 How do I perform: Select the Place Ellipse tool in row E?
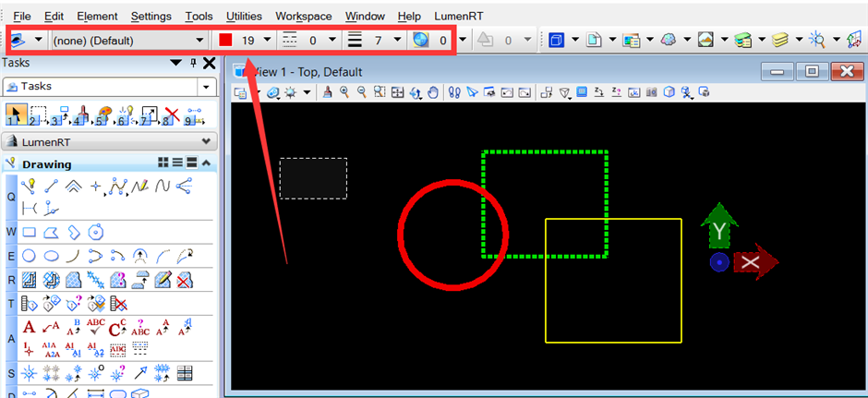(x=51, y=256)
